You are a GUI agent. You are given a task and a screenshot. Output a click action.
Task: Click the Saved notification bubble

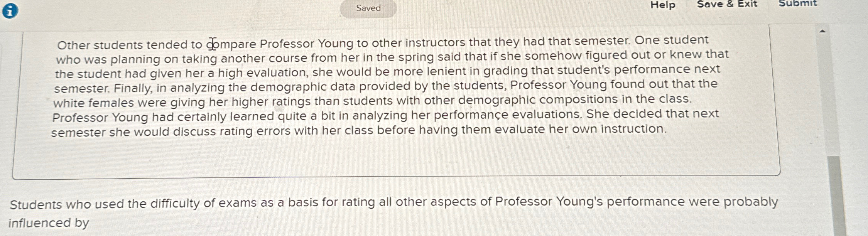(x=368, y=8)
